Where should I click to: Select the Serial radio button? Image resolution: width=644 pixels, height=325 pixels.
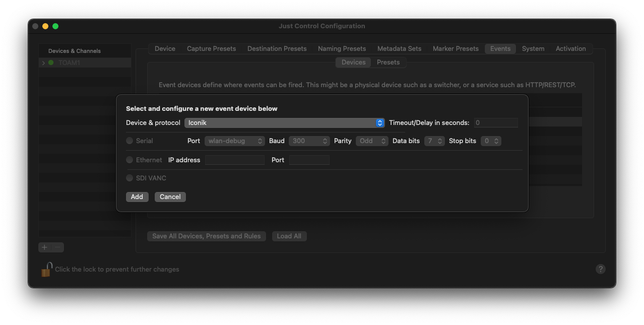130,141
